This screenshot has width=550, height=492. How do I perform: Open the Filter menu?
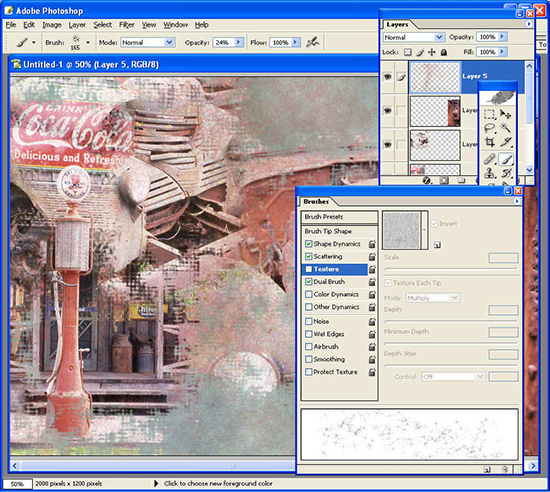pos(127,25)
